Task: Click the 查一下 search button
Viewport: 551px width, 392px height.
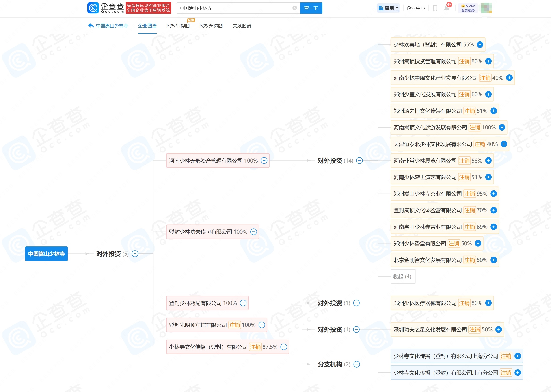Action: click(x=311, y=8)
